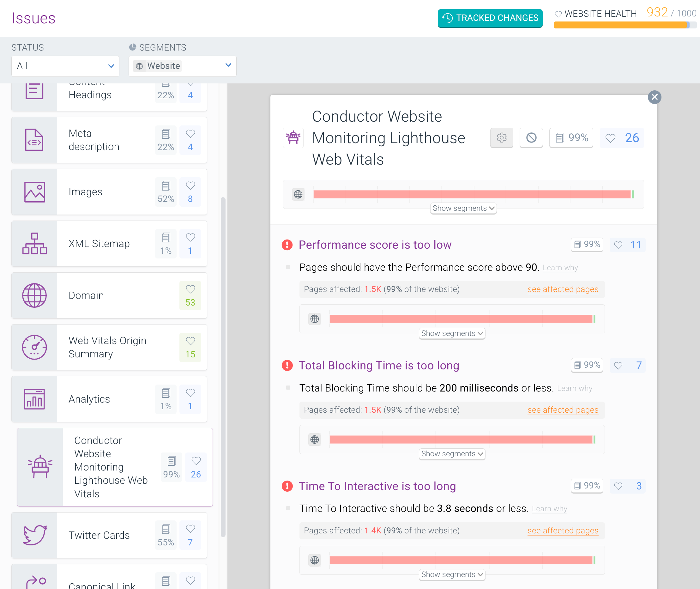
Task: Expand Show segments for Performance score
Action: tap(452, 333)
